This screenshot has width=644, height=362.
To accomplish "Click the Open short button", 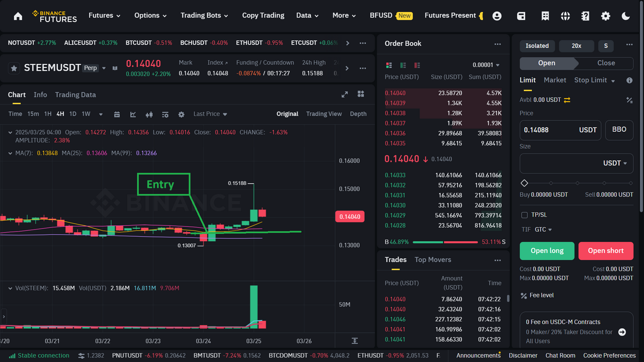I will click(606, 251).
